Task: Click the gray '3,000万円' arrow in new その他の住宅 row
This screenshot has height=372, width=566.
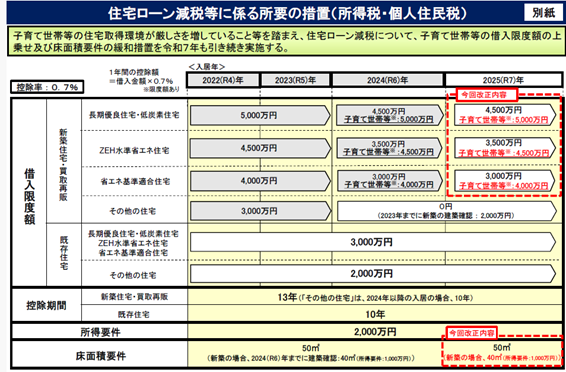Action: point(260,211)
